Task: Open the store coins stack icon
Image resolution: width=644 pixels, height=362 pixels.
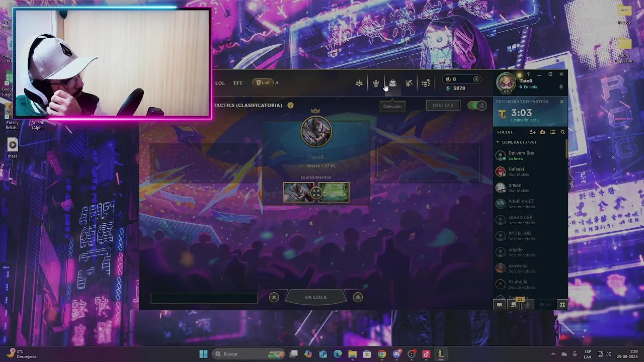Action: coord(426,83)
